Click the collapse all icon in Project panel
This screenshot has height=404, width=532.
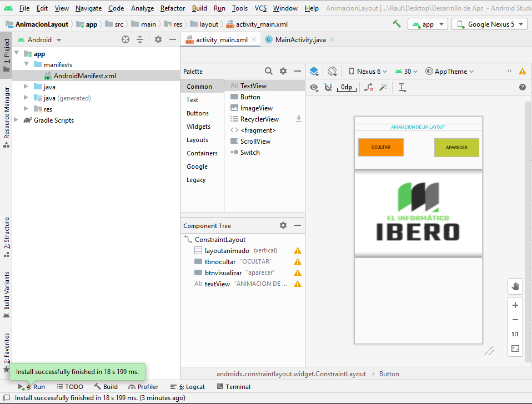pos(140,39)
